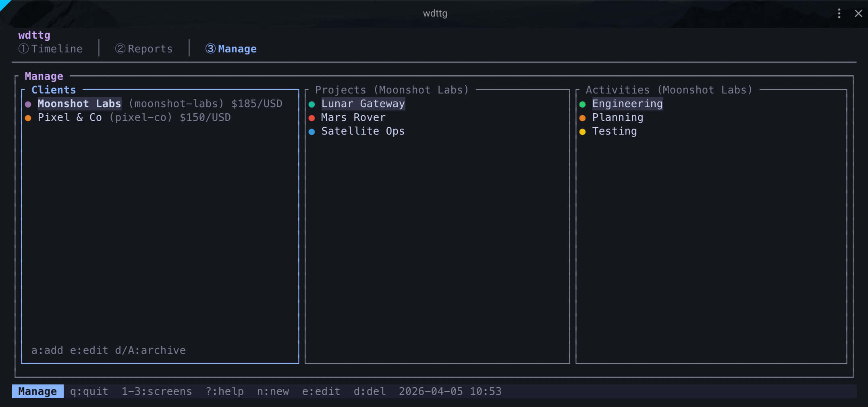
Task: Click the red dot beside Mars Rover
Action: (x=312, y=118)
